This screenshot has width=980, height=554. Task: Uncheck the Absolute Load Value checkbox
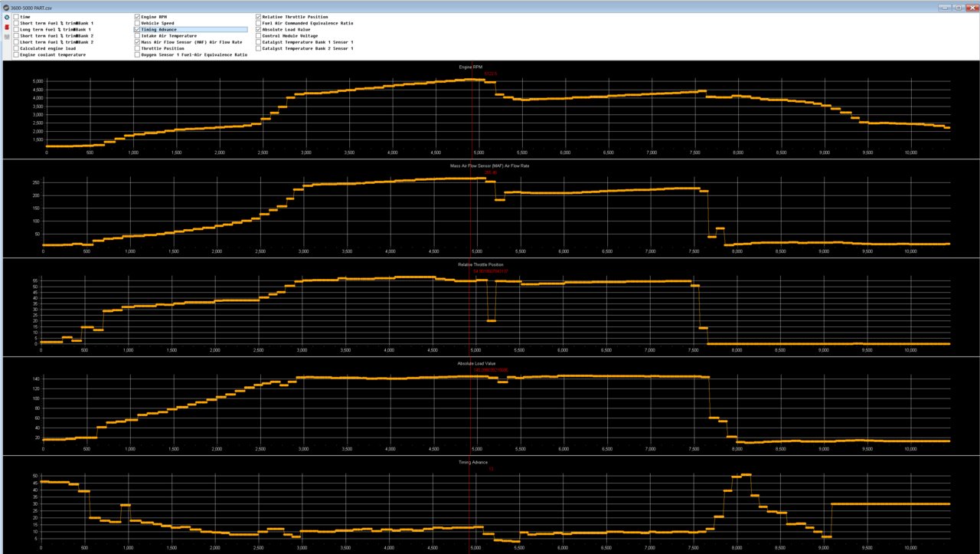coord(258,29)
